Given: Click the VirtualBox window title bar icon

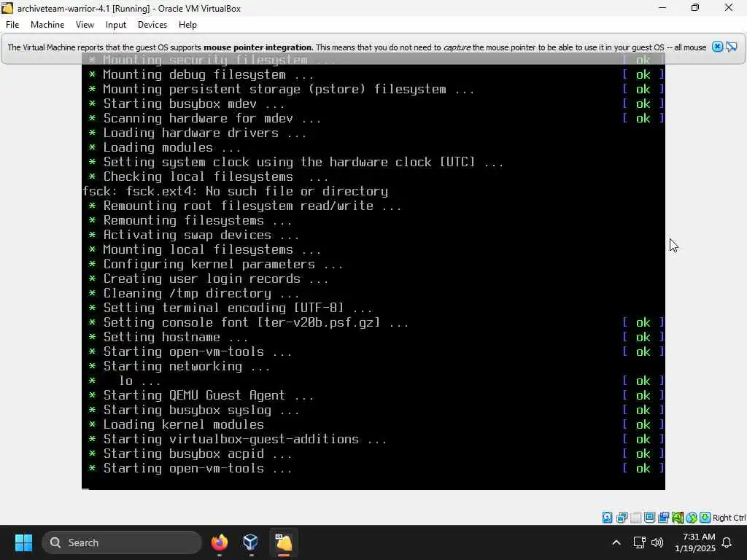Looking at the screenshot, I should point(7,8).
